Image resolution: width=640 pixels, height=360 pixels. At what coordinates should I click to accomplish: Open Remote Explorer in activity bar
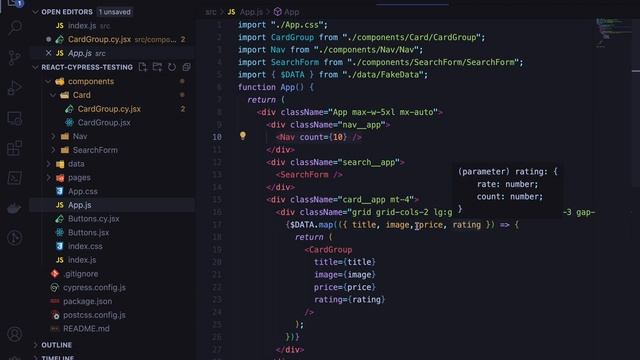pyautogui.click(x=15, y=118)
